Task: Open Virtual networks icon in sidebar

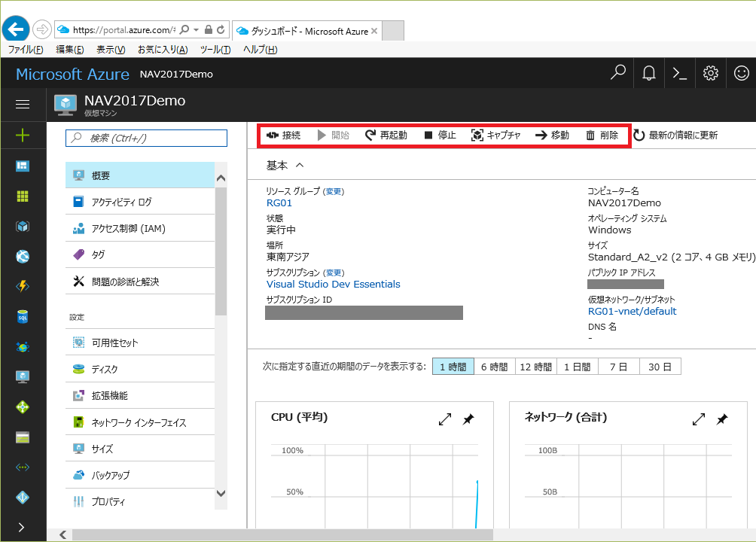Action: (x=23, y=467)
